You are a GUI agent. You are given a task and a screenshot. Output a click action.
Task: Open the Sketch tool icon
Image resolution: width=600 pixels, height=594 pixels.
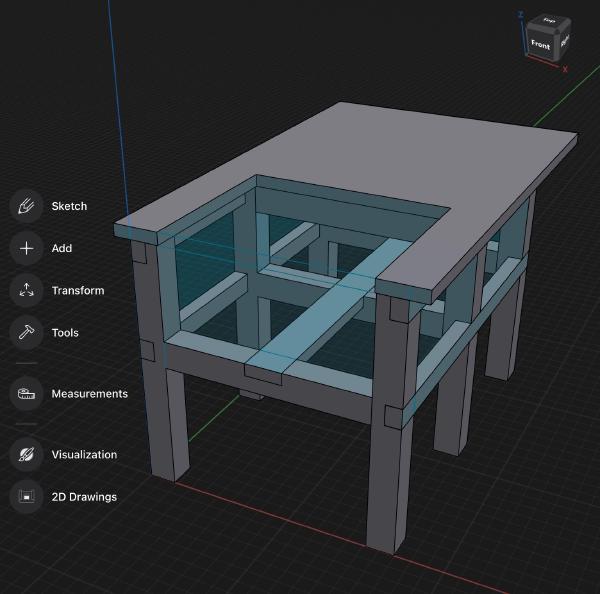click(x=26, y=206)
